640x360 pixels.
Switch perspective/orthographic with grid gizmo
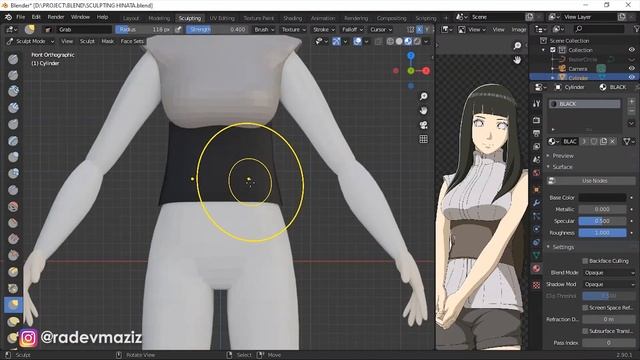[424, 139]
